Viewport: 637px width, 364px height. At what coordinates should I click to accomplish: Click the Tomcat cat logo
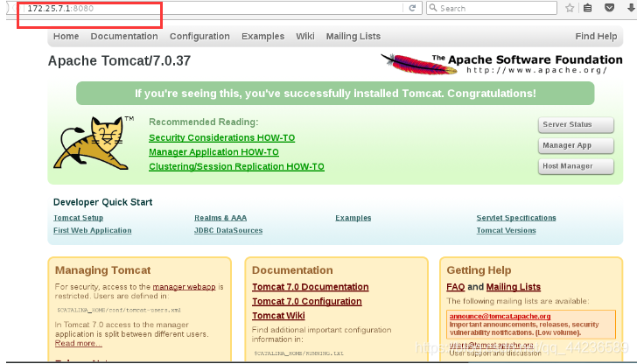coord(94,142)
